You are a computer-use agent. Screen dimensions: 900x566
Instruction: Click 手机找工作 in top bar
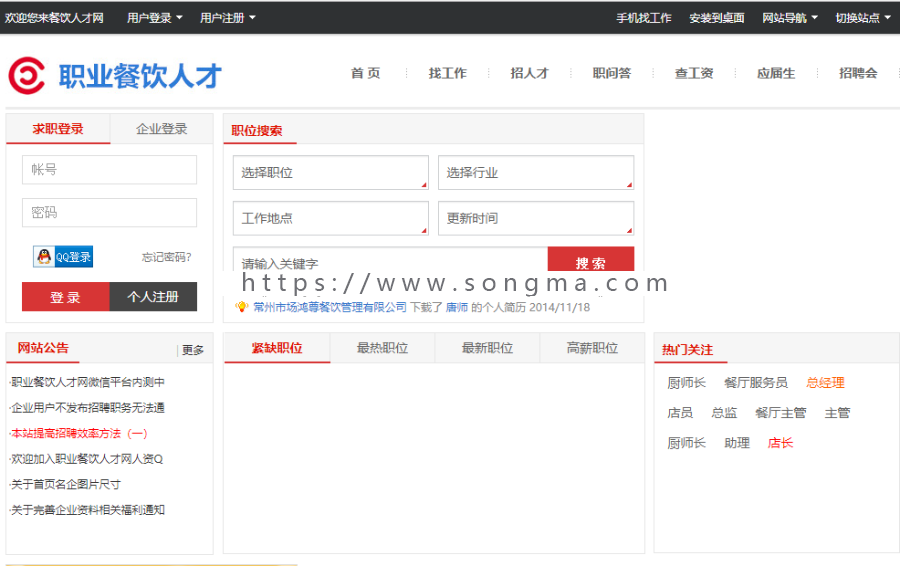click(x=643, y=18)
